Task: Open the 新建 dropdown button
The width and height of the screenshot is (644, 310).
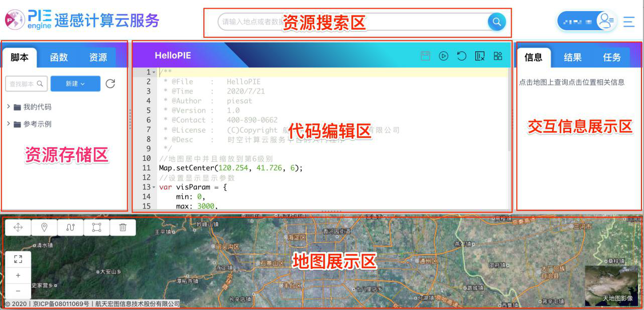Action: pyautogui.click(x=75, y=84)
